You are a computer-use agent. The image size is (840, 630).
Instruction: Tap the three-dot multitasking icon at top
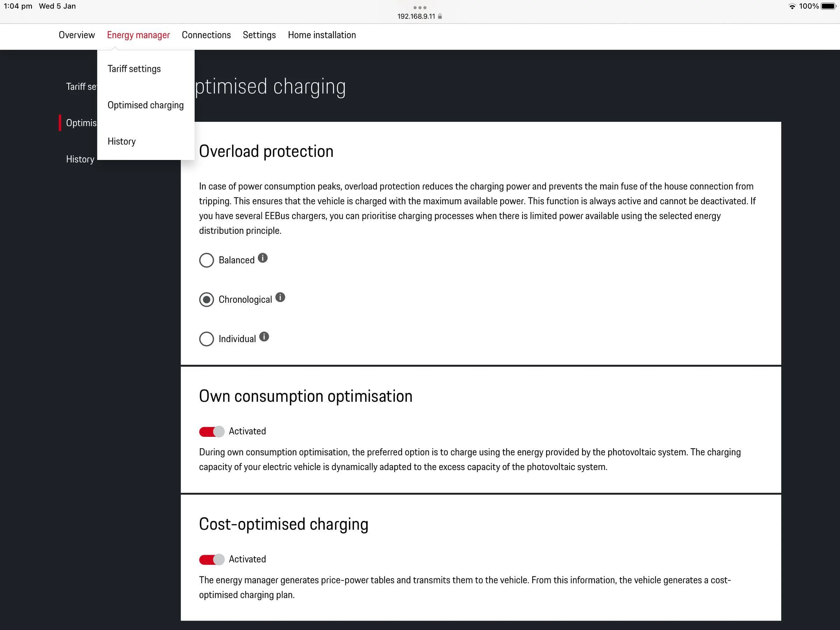(420, 7)
